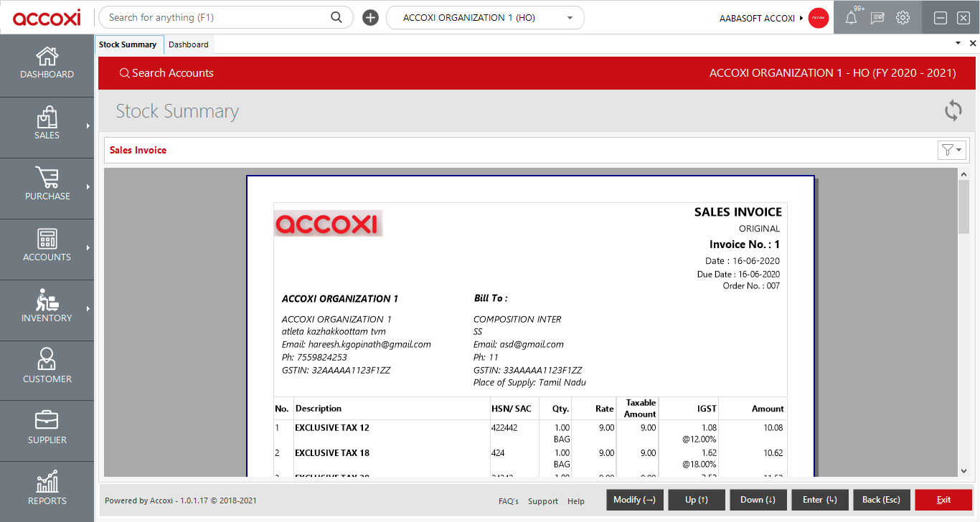The height and width of the screenshot is (522, 980).
Task: Open the Supplier briefcase icon
Action: [47, 420]
